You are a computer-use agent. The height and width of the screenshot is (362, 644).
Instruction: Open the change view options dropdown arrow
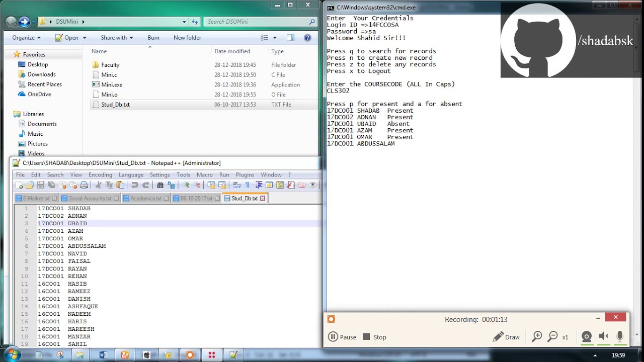tap(275, 38)
